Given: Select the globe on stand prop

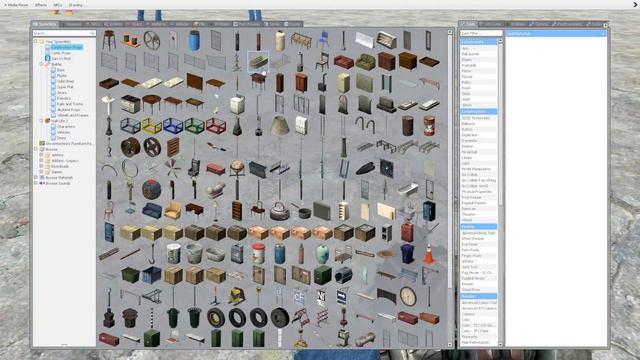Looking at the screenshot, I should point(237,169).
